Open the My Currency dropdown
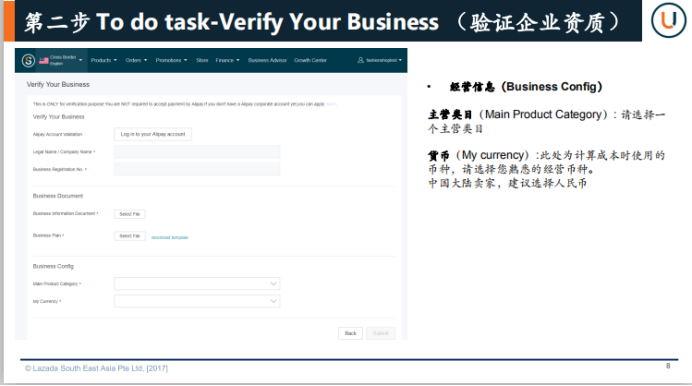The height and width of the screenshot is (386, 692). click(197, 301)
